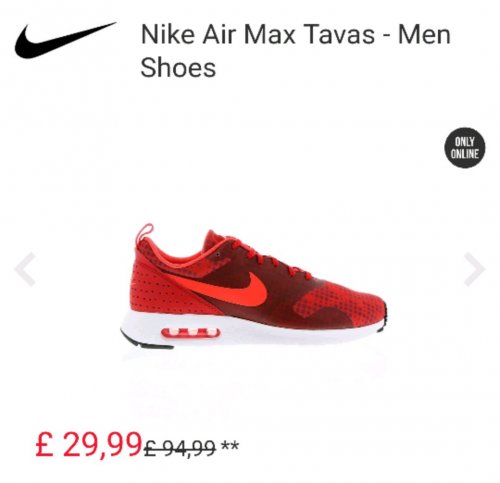
Task: Click the double asterisk price footnote marker
Action: pos(230,446)
